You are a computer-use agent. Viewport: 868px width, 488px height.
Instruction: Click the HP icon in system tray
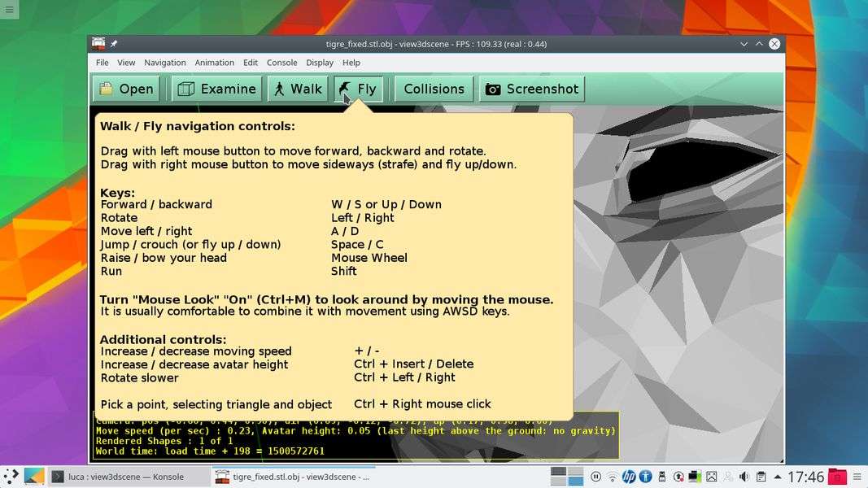tap(629, 477)
